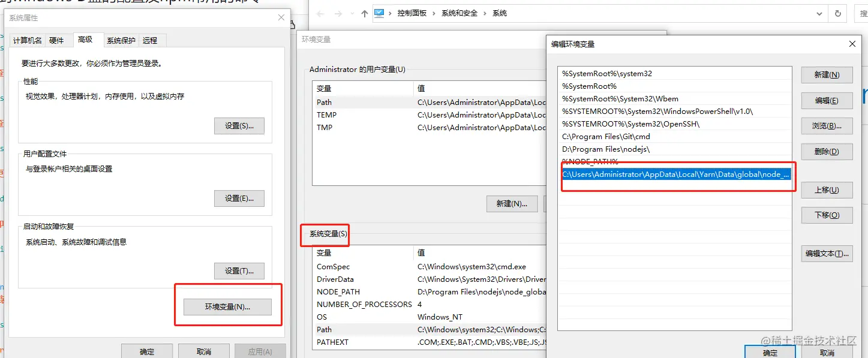Close the 系统属性 dialog
Screen dimensions: 868x358
point(281,18)
